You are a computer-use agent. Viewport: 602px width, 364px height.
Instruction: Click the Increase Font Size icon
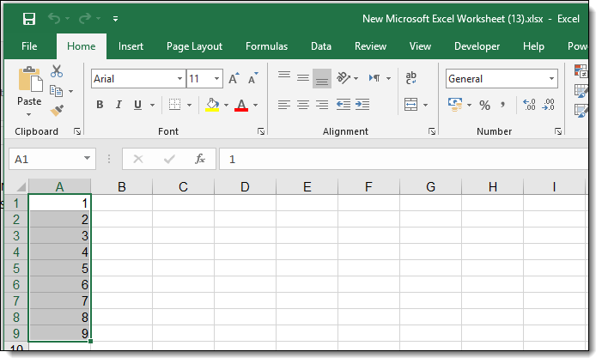(234, 79)
